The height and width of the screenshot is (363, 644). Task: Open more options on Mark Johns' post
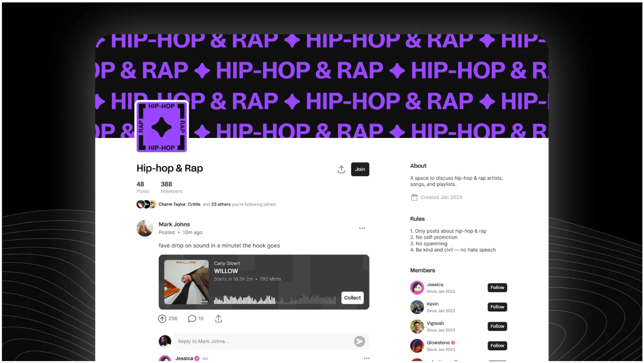[362, 228]
